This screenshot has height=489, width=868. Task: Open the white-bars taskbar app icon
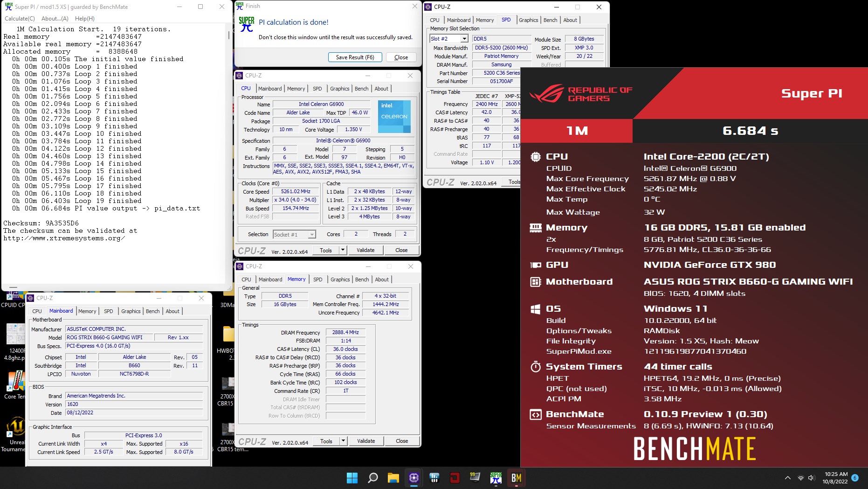[434, 478]
